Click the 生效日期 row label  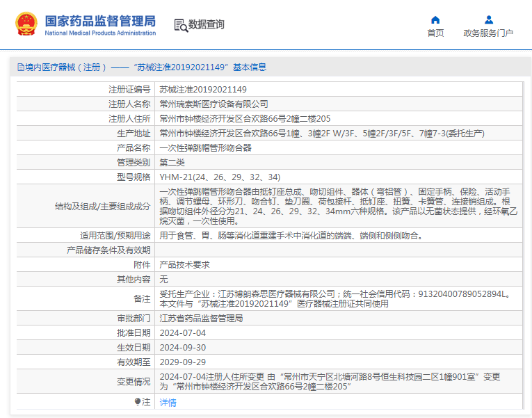click(x=134, y=348)
